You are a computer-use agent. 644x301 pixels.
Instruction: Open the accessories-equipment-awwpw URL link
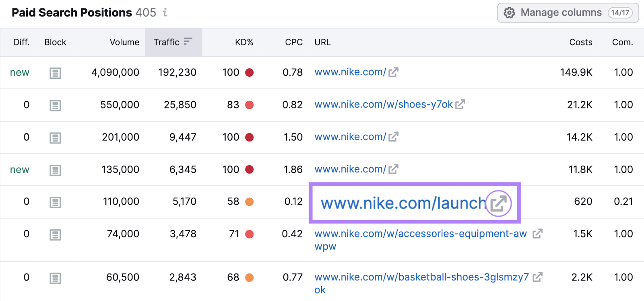click(x=421, y=240)
